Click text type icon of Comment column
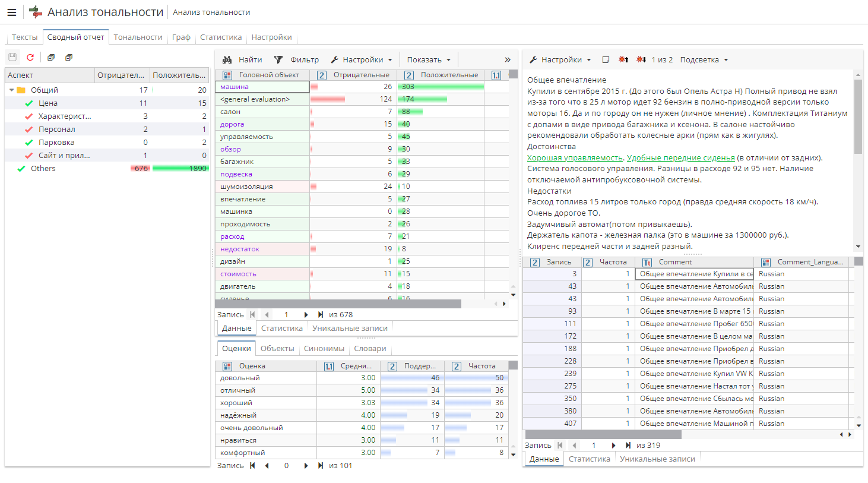This screenshot has width=868, height=483. pos(647,262)
